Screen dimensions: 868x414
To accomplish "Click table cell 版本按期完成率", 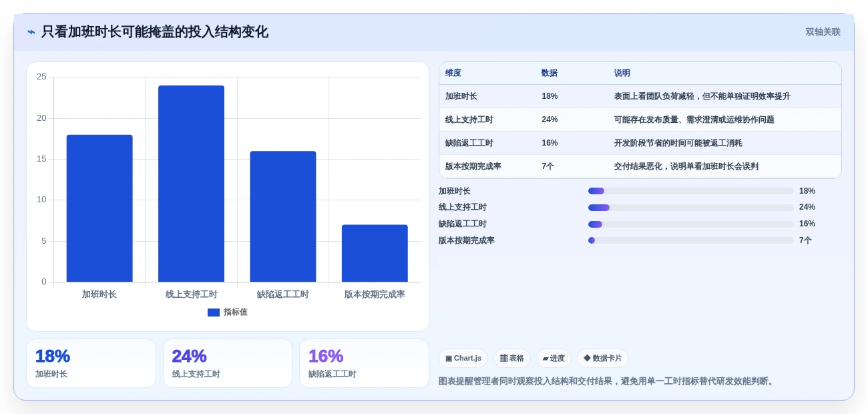I will coord(473,166).
